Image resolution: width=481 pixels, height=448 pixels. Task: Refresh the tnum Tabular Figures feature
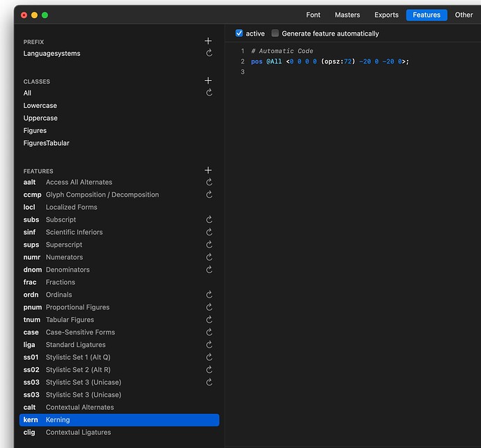tap(208, 320)
